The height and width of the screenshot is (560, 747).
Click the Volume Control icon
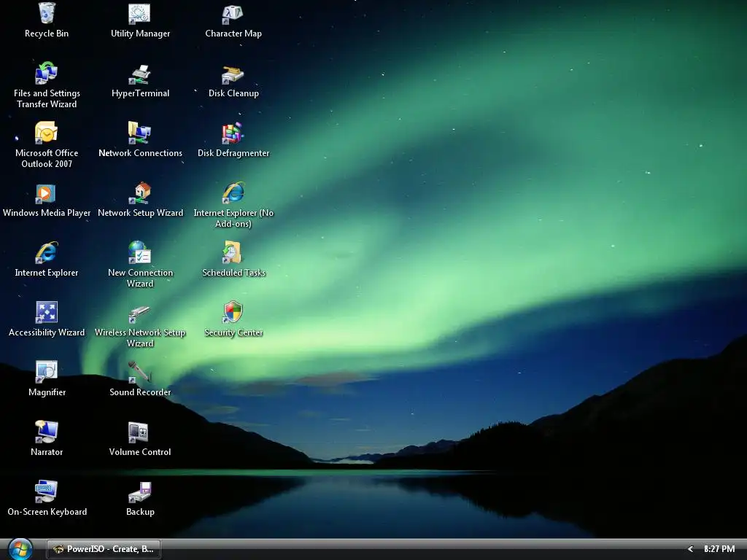[x=139, y=432]
